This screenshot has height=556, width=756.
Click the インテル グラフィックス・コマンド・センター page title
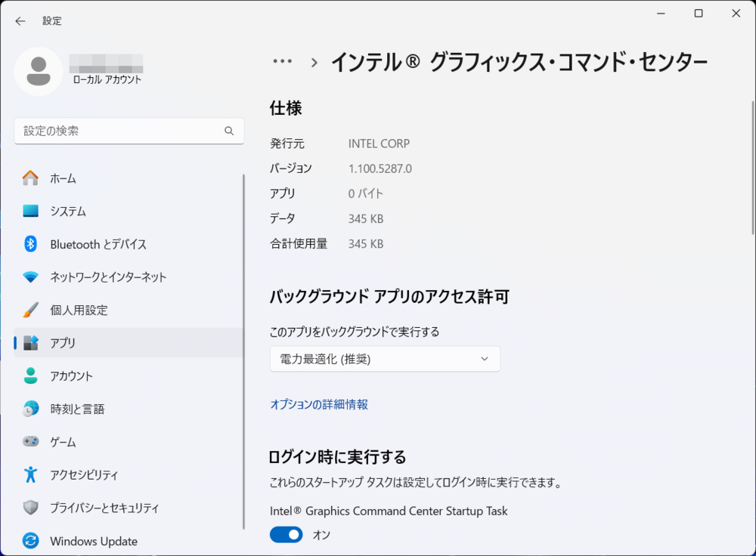point(520,63)
